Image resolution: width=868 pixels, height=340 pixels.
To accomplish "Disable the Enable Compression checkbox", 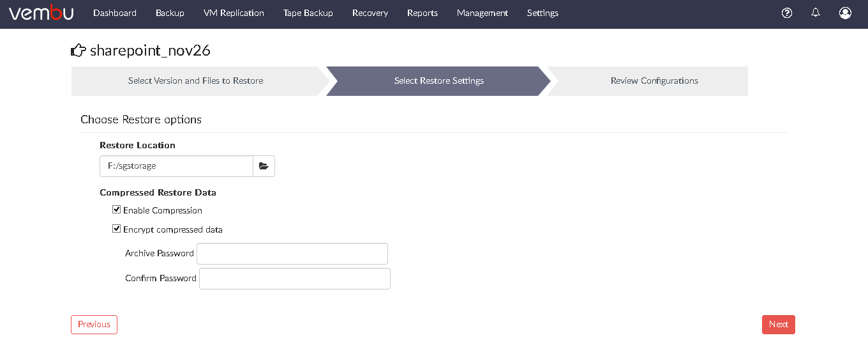I will coord(117,210).
